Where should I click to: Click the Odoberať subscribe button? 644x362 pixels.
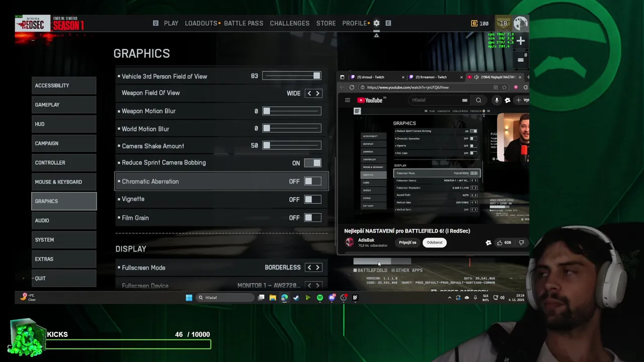pos(435,242)
